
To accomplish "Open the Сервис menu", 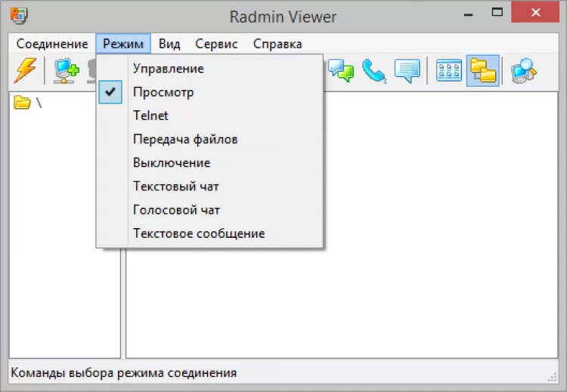I will [x=216, y=44].
